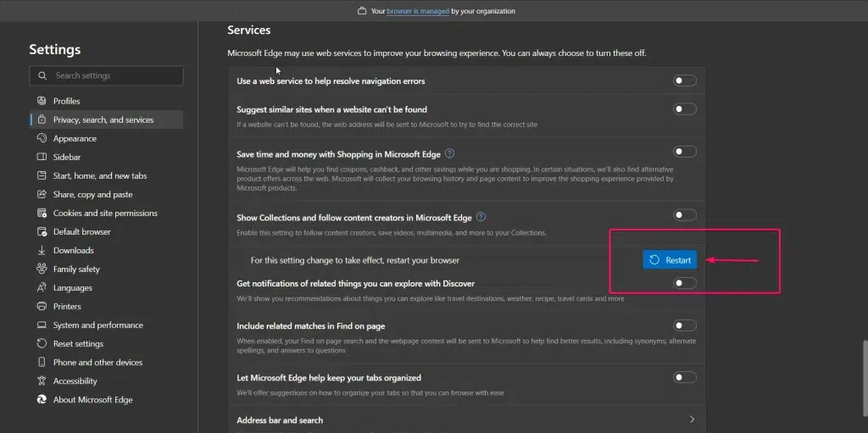Image resolution: width=868 pixels, height=433 pixels.
Task: Enable Show Collections and follow content creators
Action: (x=685, y=215)
